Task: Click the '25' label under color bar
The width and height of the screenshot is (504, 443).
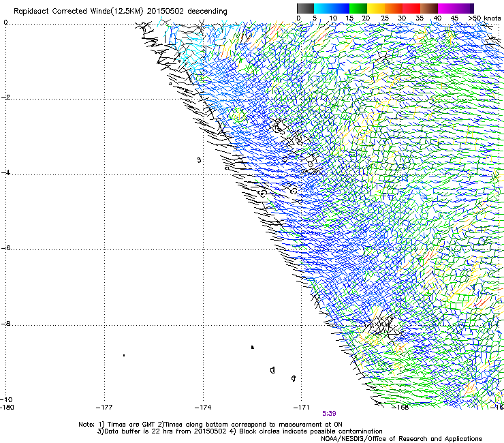Action: pyautogui.click(x=385, y=18)
